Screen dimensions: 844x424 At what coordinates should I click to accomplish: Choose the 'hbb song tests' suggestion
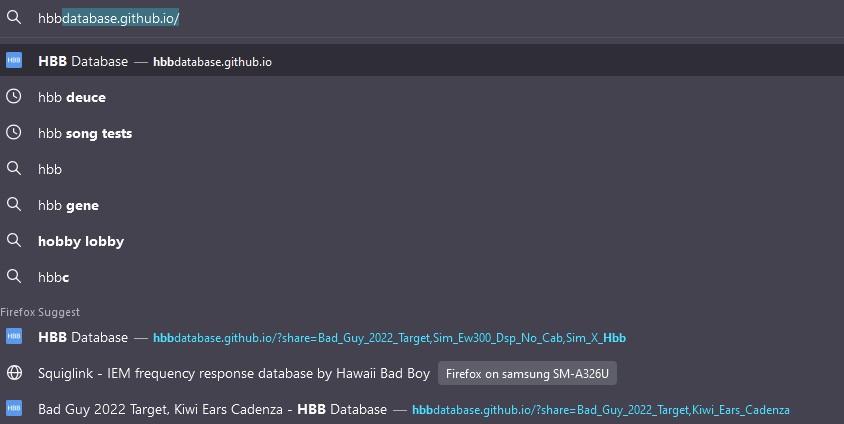pyautogui.click(x=422, y=133)
